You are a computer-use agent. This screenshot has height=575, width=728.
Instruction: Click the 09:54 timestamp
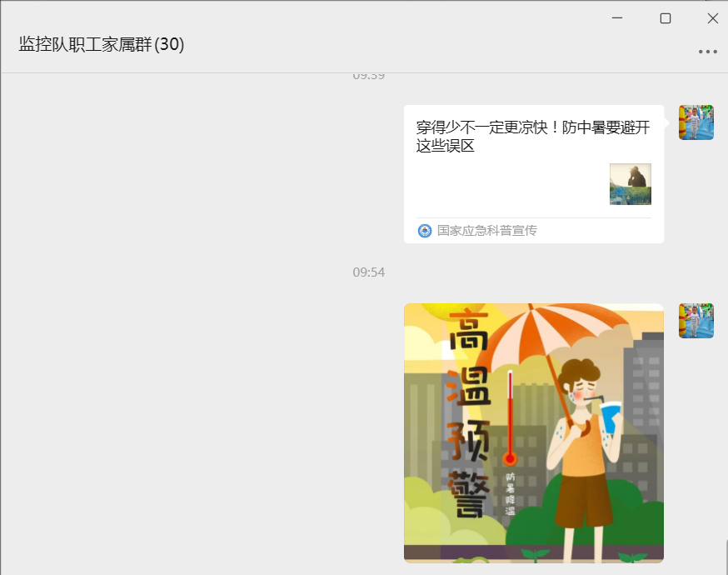tap(367, 272)
